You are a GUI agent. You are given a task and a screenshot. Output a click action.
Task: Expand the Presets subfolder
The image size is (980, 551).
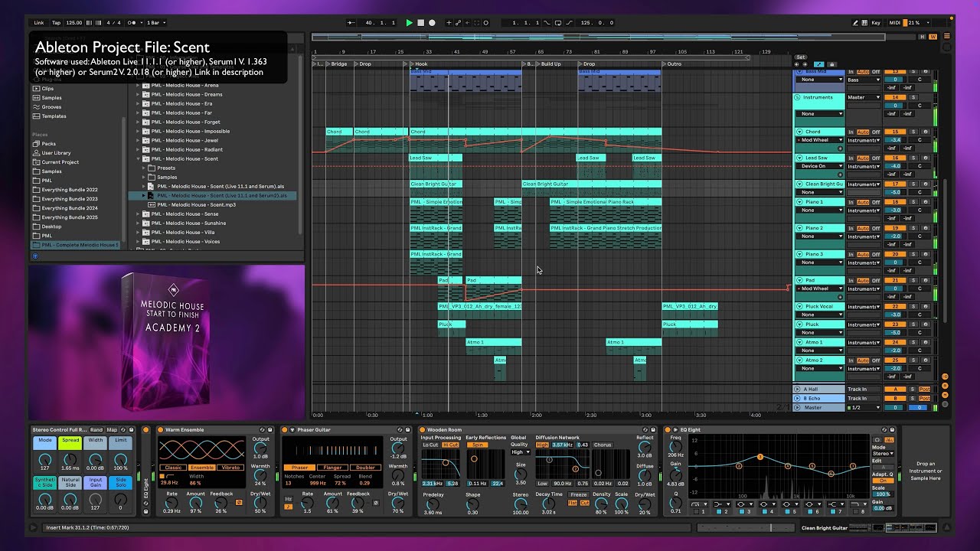[144, 168]
